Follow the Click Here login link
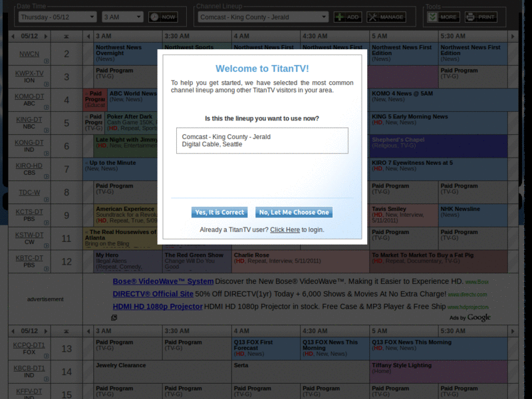This screenshot has height=399, width=532. (x=285, y=229)
